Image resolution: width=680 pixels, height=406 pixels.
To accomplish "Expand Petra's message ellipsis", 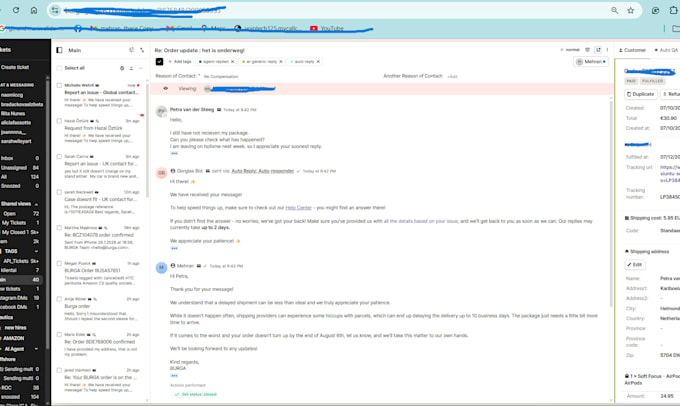I will click(x=174, y=153).
